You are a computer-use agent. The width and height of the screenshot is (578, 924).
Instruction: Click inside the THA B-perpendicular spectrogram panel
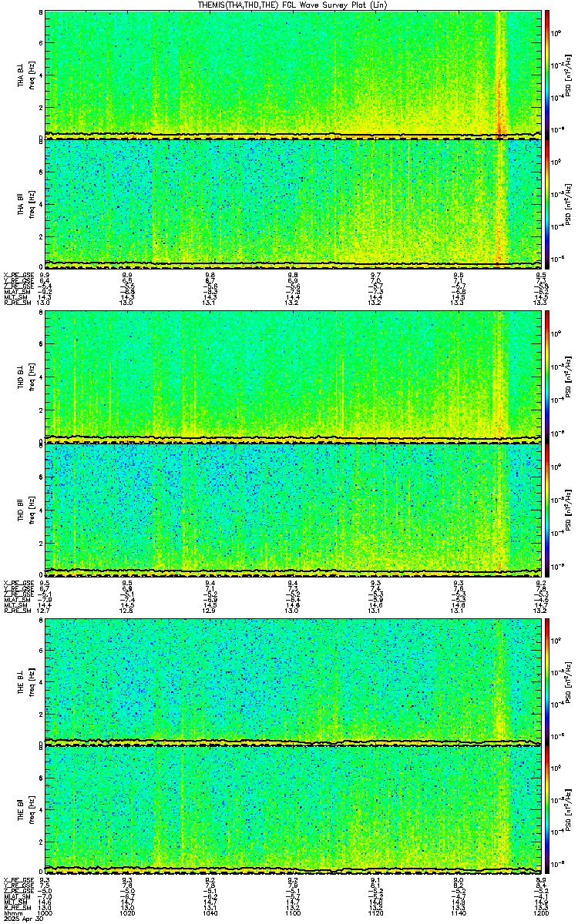click(293, 73)
